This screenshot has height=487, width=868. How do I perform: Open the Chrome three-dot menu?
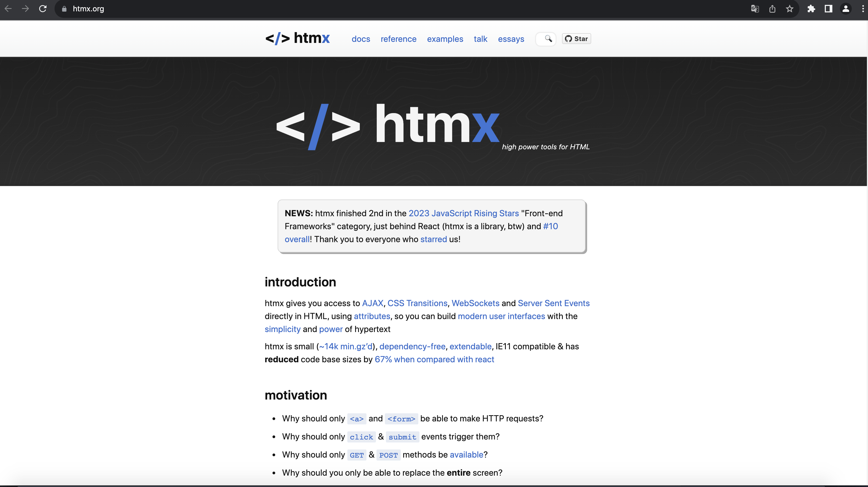click(x=863, y=9)
